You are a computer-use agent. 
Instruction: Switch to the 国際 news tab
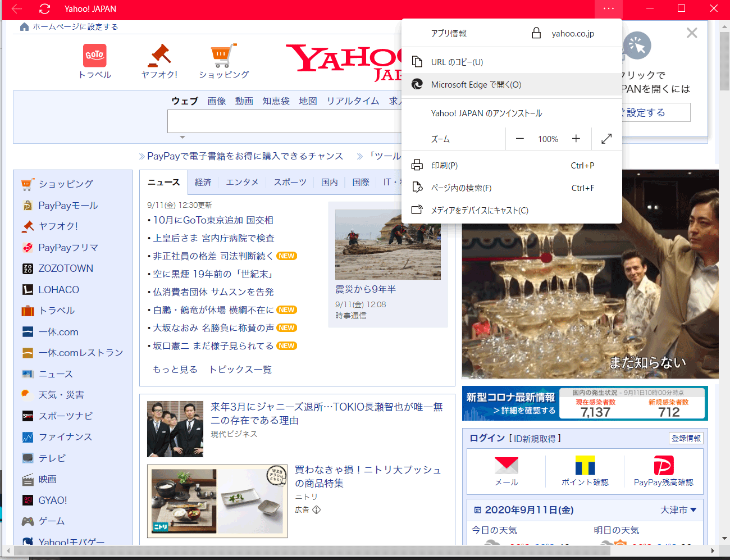coord(361,182)
